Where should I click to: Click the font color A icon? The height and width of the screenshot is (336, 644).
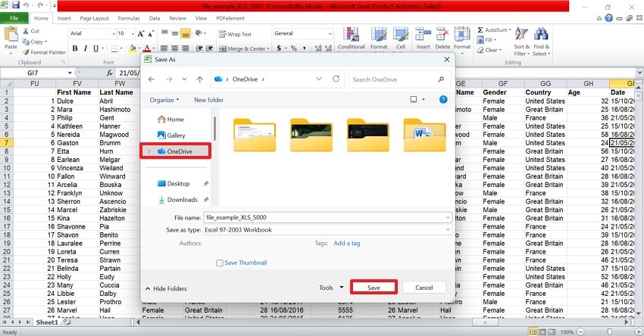147,48
